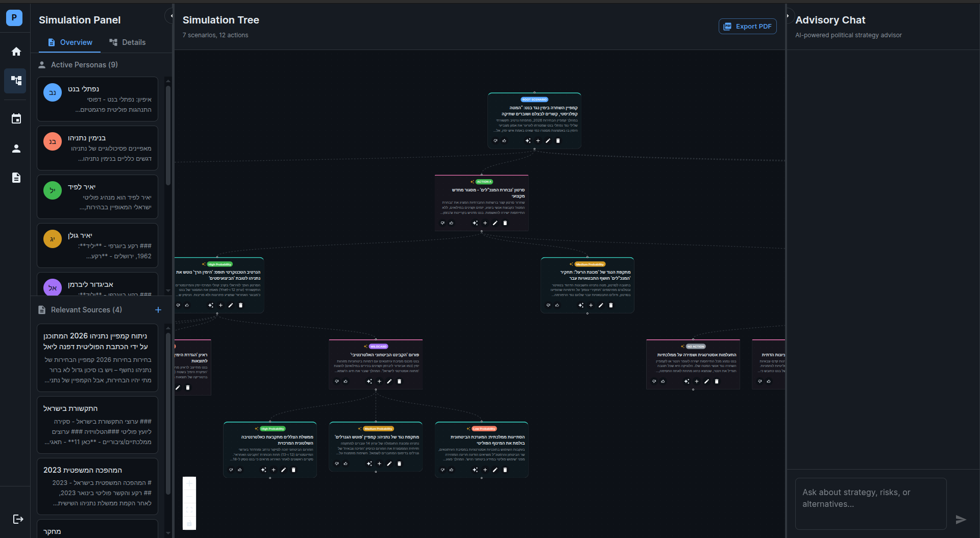This screenshot has height=538, width=980.
Task: Thumbs-down the Action A node
Action: [442, 223]
